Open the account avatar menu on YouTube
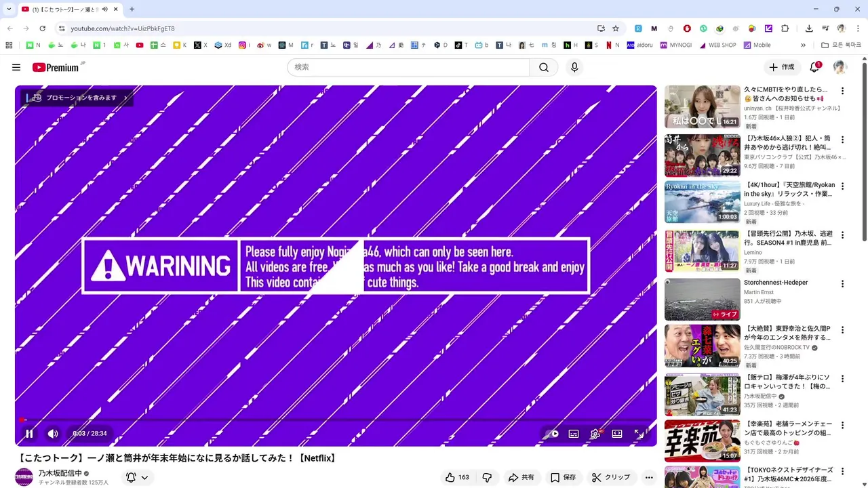868x488 pixels. (x=840, y=67)
